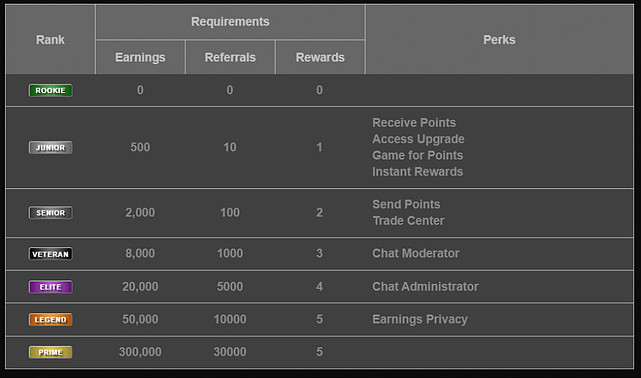
Task: Click the Perks column header
Action: click(x=499, y=40)
